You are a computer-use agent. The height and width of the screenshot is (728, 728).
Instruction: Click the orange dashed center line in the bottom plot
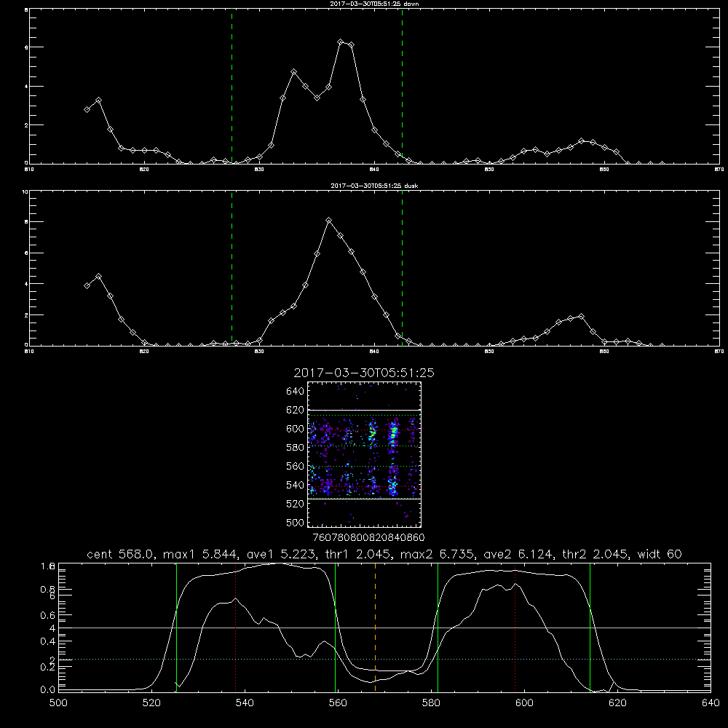click(375, 627)
